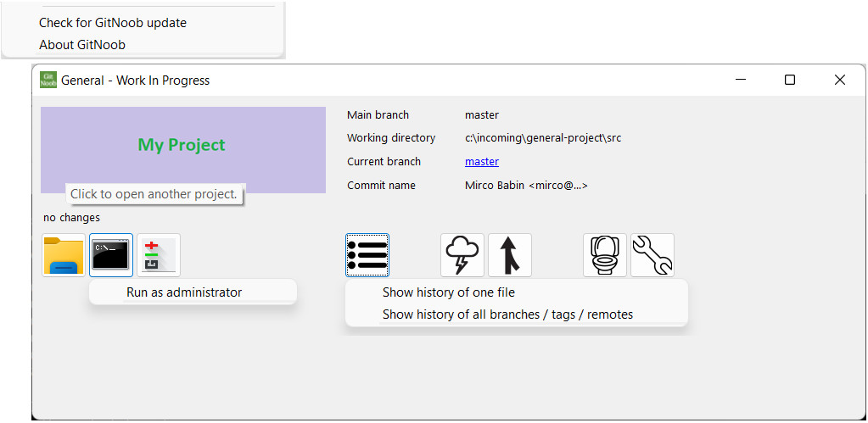Click the merge arrow icon
The width and height of the screenshot is (868, 423).
pos(510,255)
